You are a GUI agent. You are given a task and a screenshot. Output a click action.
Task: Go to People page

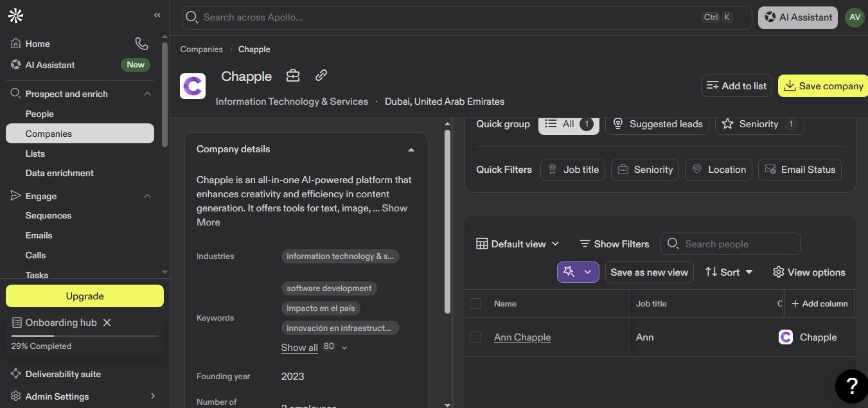click(x=39, y=114)
